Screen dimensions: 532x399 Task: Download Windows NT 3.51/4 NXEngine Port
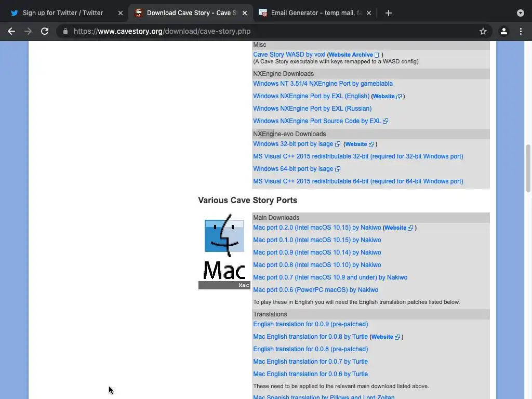click(x=323, y=84)
